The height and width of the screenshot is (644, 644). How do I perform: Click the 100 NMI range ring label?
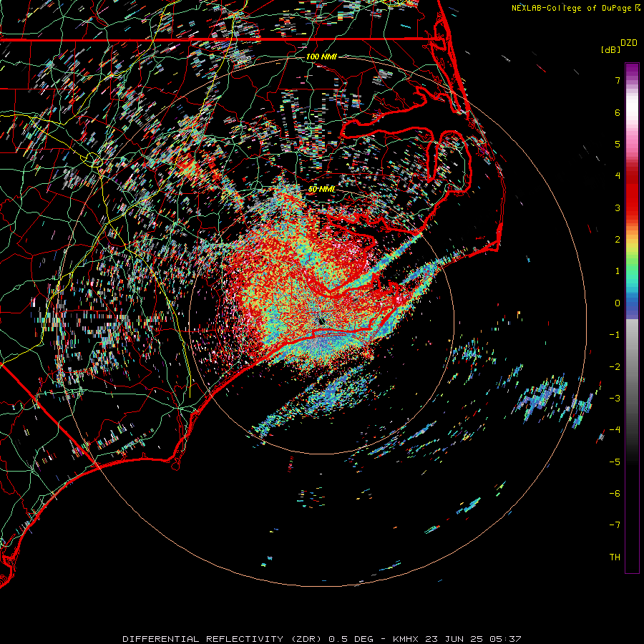point(321,57)
